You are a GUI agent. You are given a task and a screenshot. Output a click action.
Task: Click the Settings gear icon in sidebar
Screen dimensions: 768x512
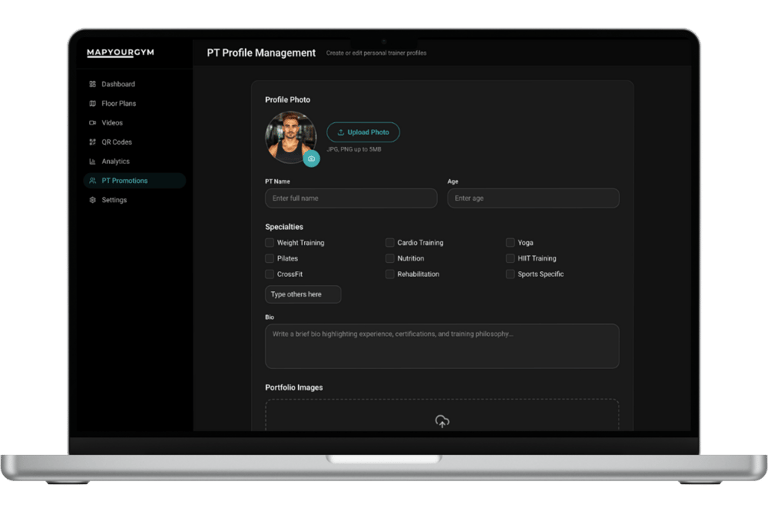93,200
